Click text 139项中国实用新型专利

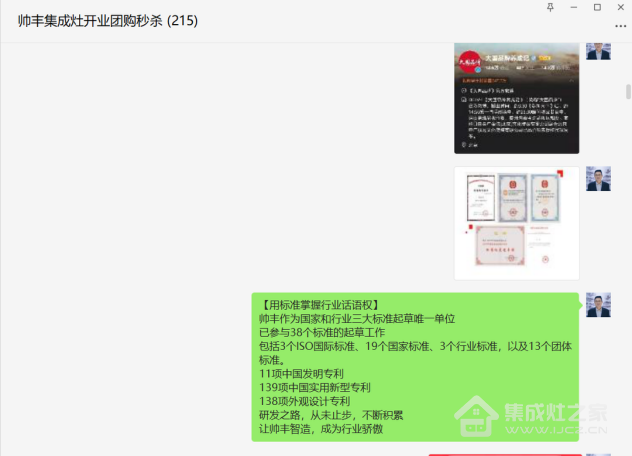pyautogui.click(x=315, y=387)
